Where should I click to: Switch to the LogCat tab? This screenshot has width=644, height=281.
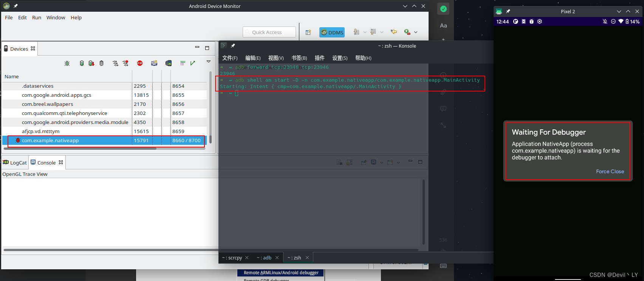(15, 163)
